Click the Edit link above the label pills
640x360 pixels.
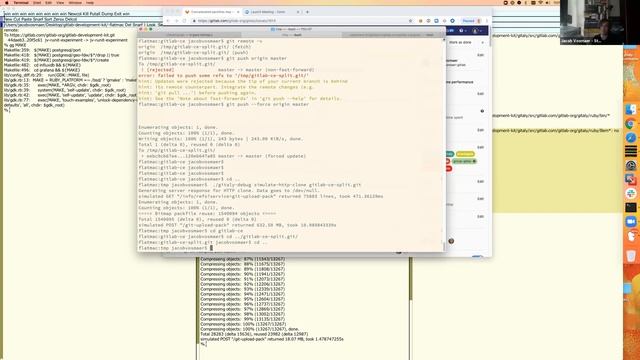(x=480, y=147)
